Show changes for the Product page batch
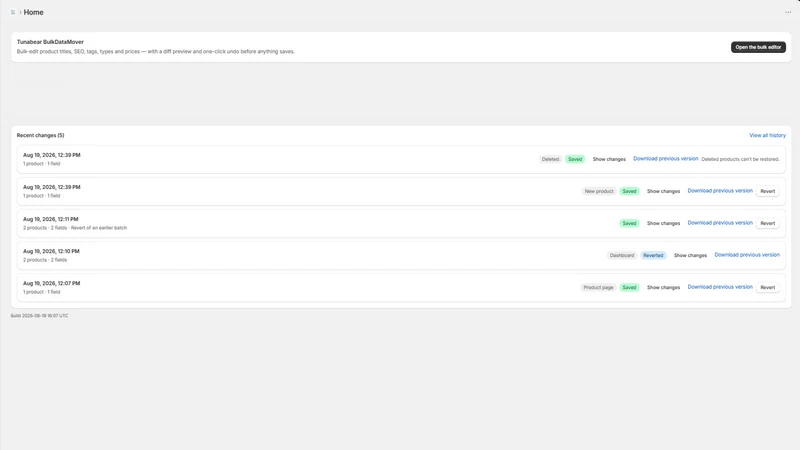Screen dimensions: 800x450 coord(663,288)
